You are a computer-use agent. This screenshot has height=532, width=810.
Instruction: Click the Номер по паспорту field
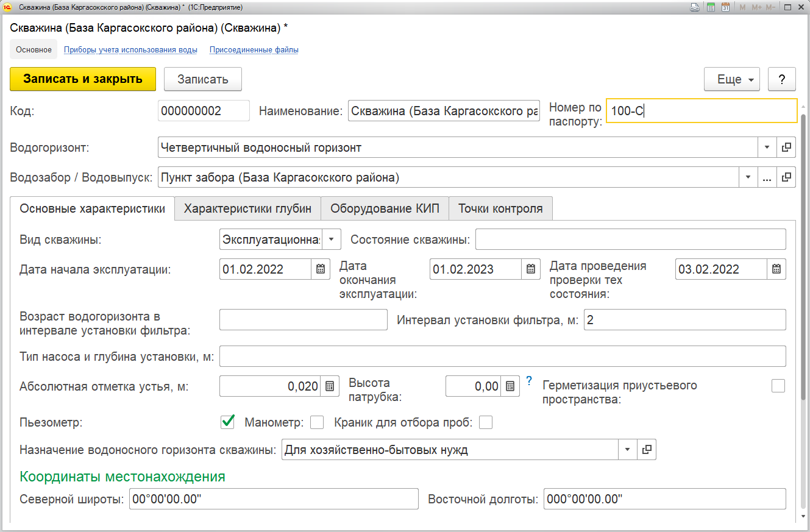[x=702, y=111]
